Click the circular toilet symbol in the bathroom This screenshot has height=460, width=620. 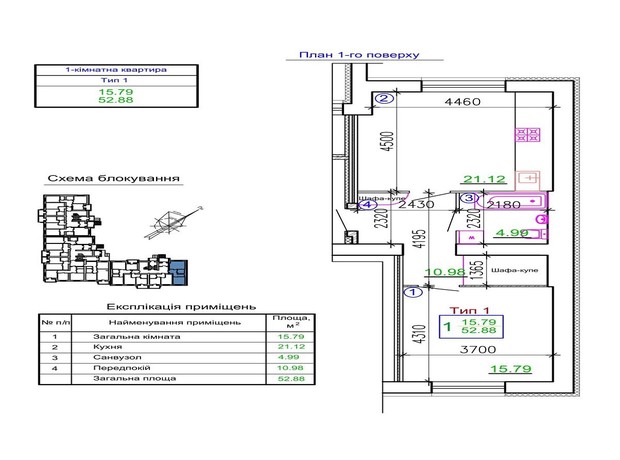tap(542, 218)
